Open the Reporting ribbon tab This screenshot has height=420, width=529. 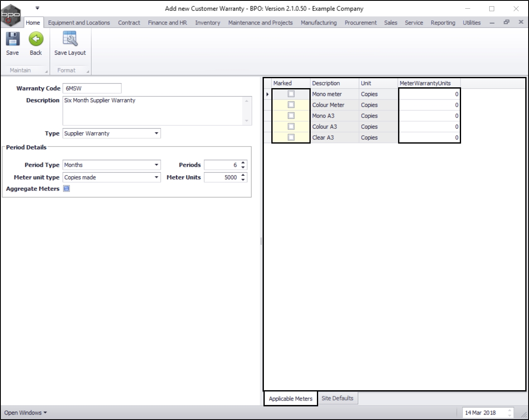[443, 23]
